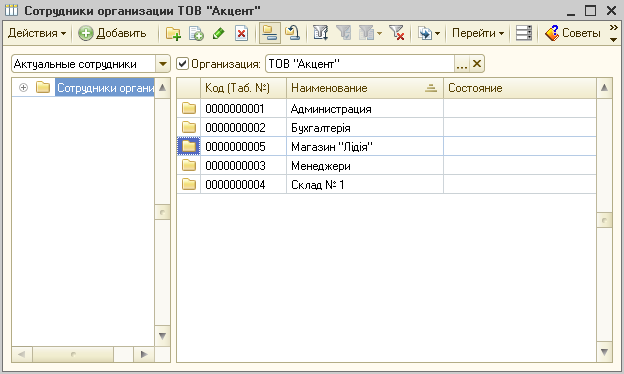Viewport: 624px width, 374px height.
Task: Click the Советы button
Action: (x=572, y=33)
